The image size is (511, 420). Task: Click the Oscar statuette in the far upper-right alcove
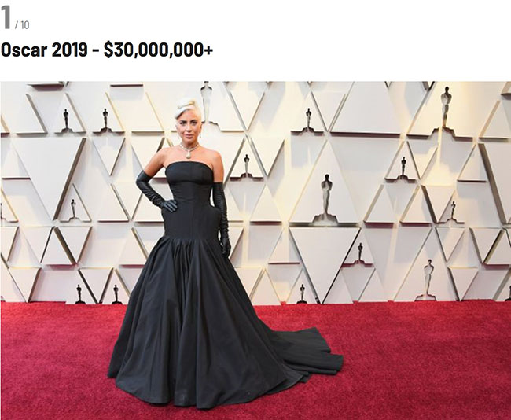click(447, 107)
